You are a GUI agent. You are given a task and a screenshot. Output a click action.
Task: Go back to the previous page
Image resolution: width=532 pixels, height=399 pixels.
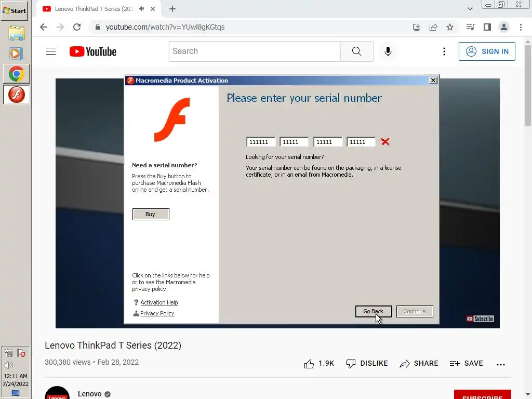click(44, 27)
